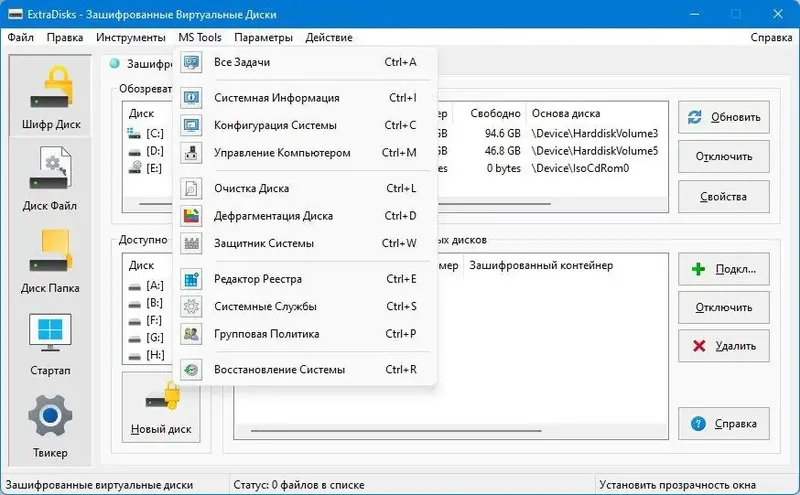
Task: Click the Системные Службы gear icon
Action: coord(191,307)
